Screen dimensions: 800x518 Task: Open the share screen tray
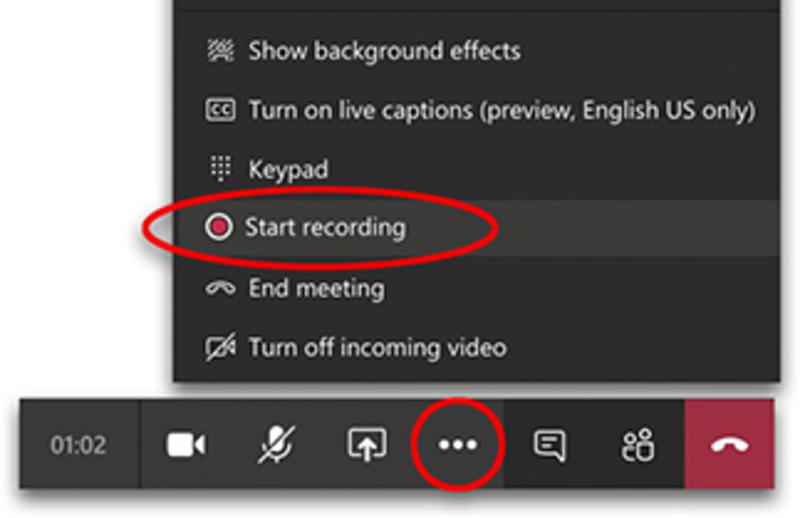point(367,445)
